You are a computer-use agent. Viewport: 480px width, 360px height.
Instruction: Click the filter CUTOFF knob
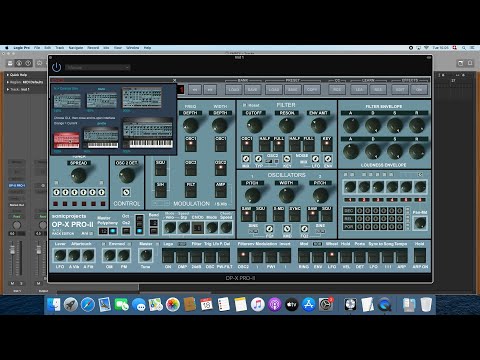click(x=254, y=125)
